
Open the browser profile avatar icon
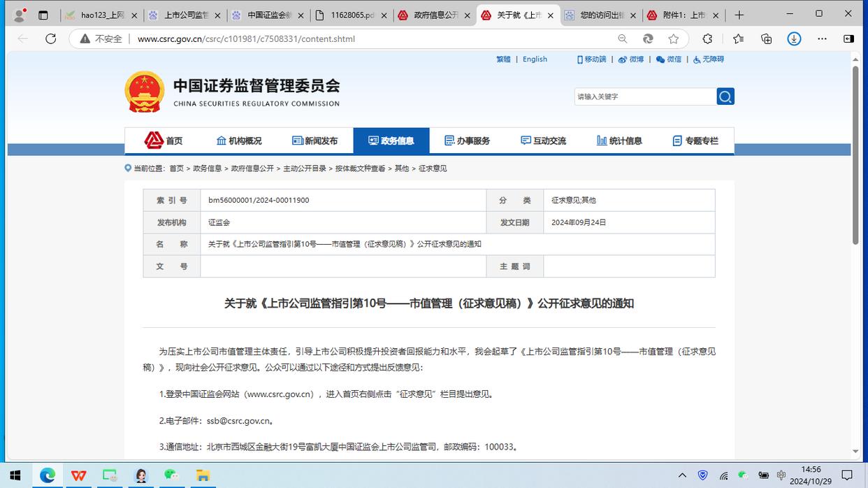point(20,15)
